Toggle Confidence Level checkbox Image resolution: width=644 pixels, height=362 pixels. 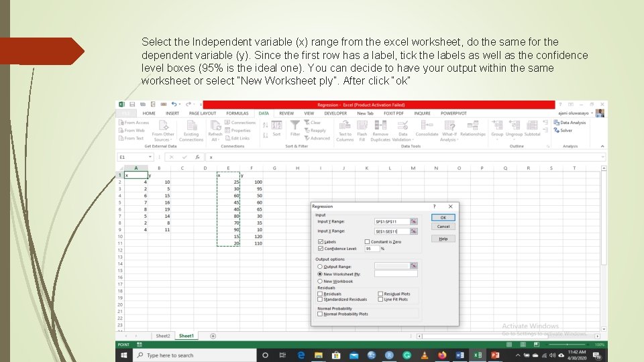321,248
